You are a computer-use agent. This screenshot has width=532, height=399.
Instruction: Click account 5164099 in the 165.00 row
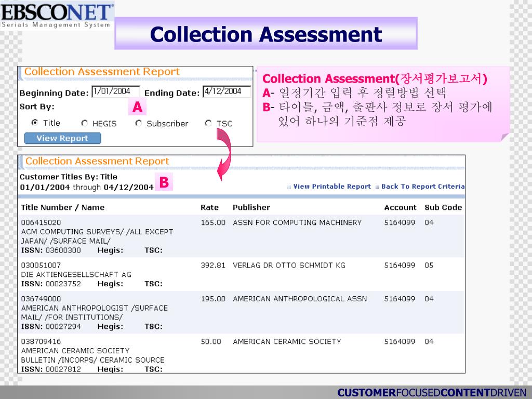[400, 222]
